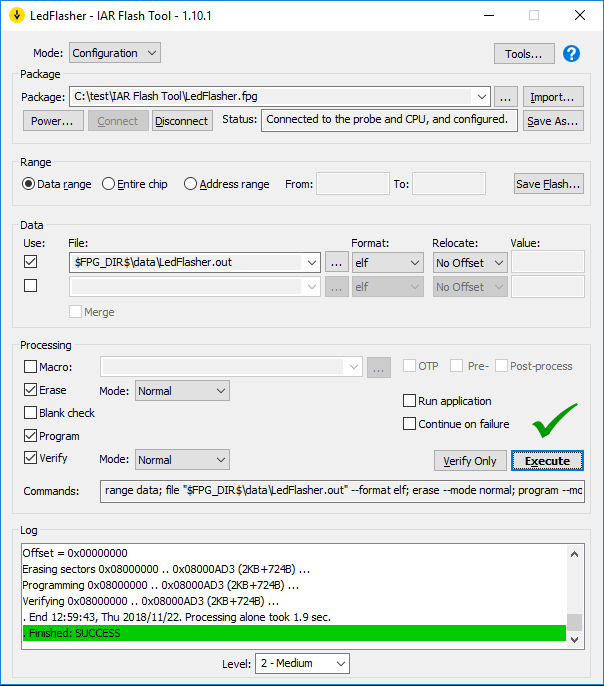The image size is (604, 686).
Task: Browse for package file with ellipsis button
Action: click(x=506, y=97)
